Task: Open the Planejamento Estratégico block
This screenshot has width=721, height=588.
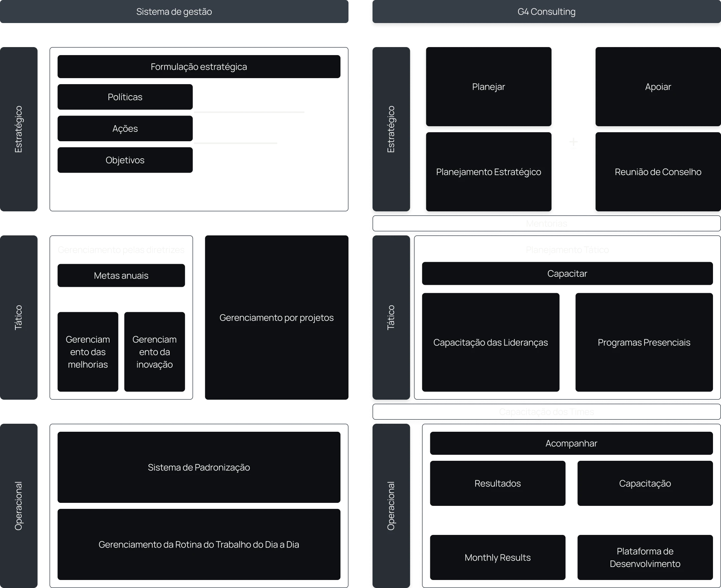Action: click(x=488, y=172)
